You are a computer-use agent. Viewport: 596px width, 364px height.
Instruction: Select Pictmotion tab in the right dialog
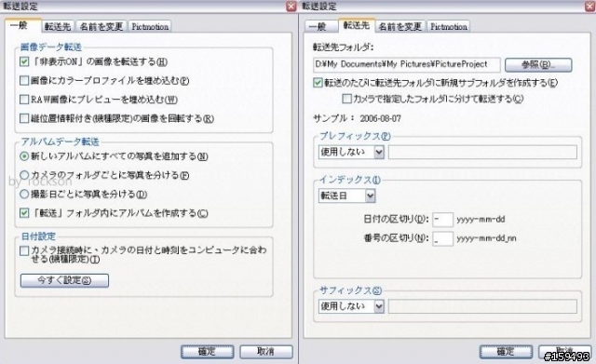pos(449,27)
